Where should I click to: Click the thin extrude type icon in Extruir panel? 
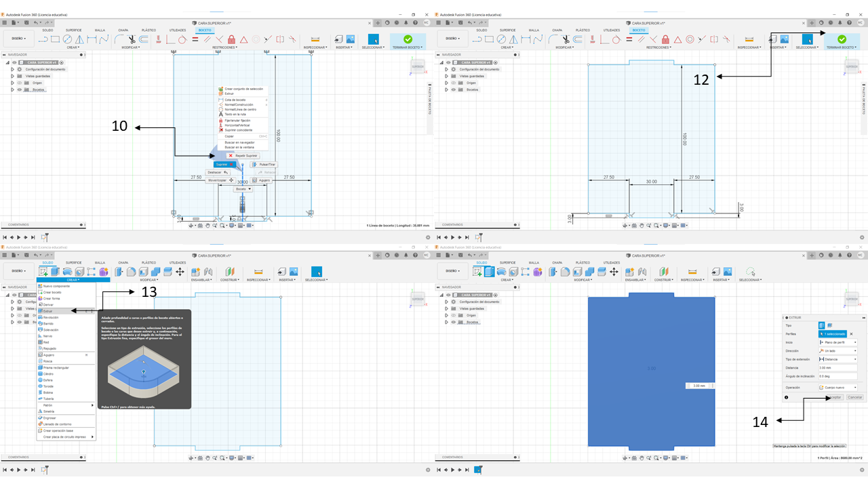pos(829,325)
